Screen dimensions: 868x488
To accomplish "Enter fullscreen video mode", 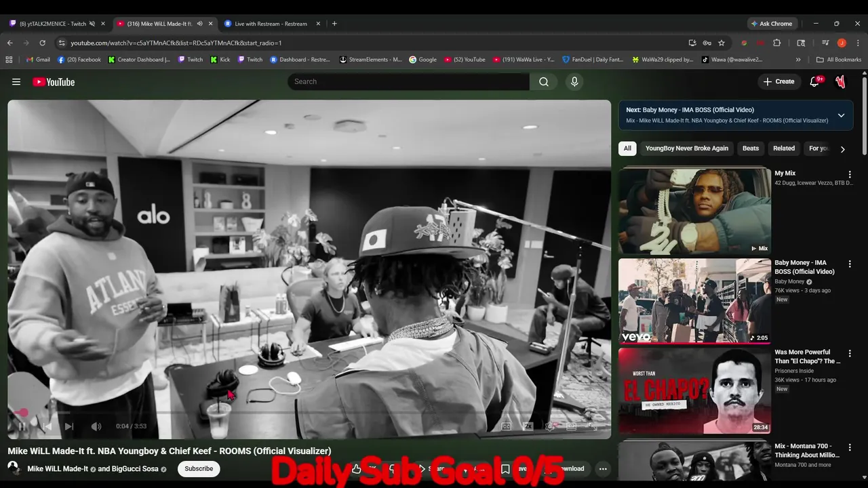I will tap(593, 426).
